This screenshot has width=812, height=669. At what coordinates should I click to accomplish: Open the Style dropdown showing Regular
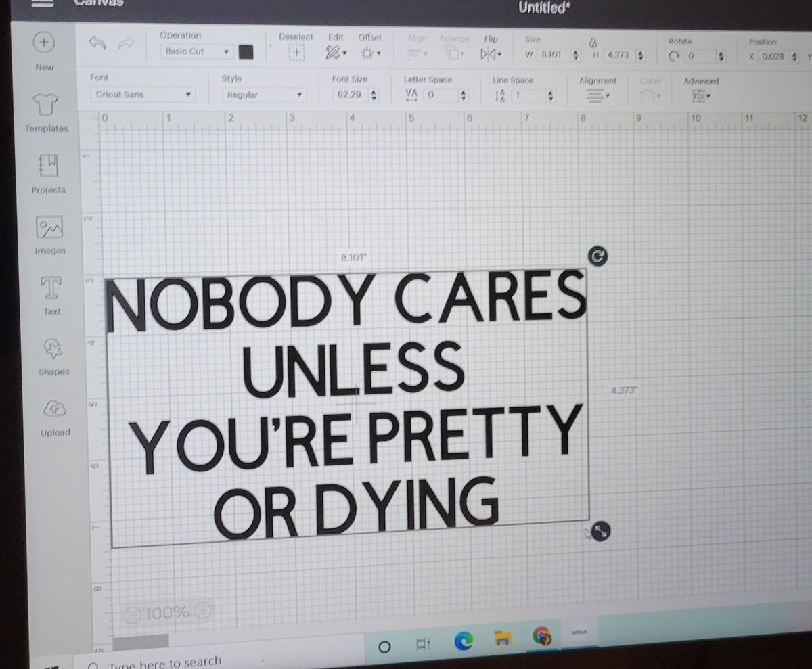(x=264, y=95)
